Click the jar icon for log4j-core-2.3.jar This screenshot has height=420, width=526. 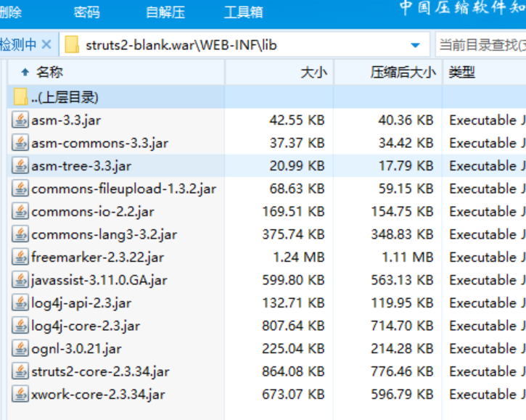(x=20, y=326)
